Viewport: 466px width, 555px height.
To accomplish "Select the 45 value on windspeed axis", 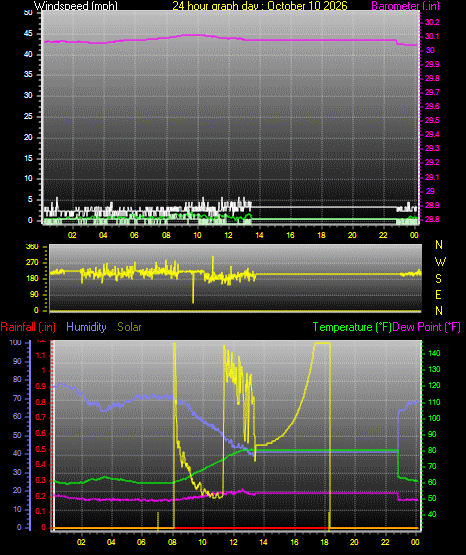I will [28, 34].
